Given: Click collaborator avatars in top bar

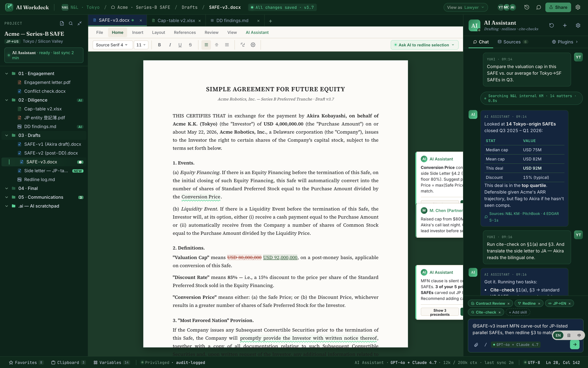Looking at the screenshot, I should (507, 7).
